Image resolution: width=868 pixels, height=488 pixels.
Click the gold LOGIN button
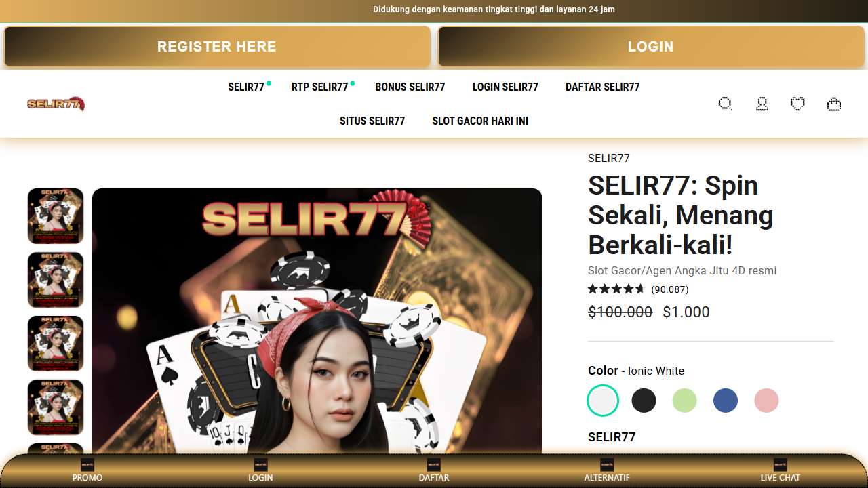651,47
